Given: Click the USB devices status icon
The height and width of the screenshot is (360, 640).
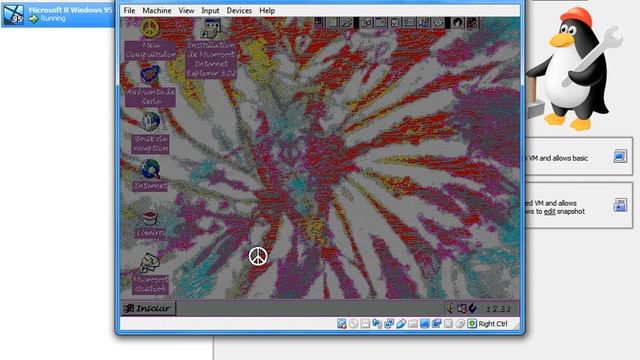Looking at the screenshot, I should pyautogui.click(x=401, y=324).
